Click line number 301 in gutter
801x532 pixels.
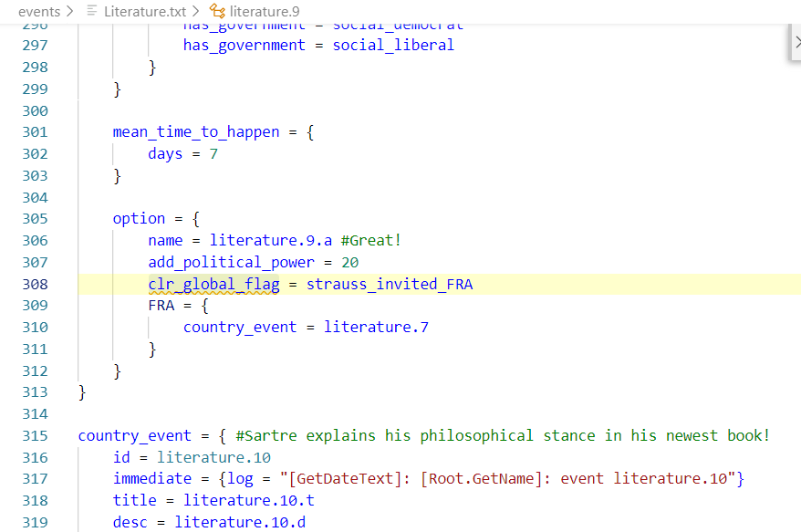pos(36,132)
